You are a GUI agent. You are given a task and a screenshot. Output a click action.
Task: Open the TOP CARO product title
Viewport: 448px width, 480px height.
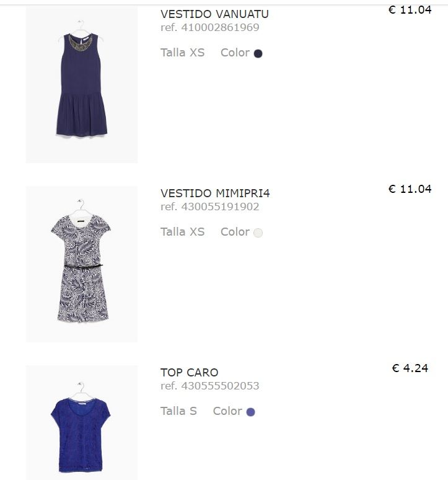[x=189, y=372]
